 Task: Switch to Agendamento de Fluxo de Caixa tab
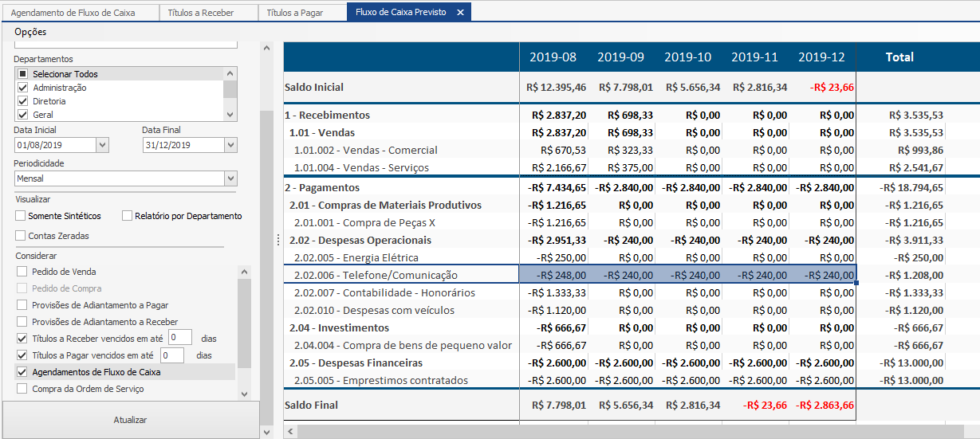coord(73,13)
